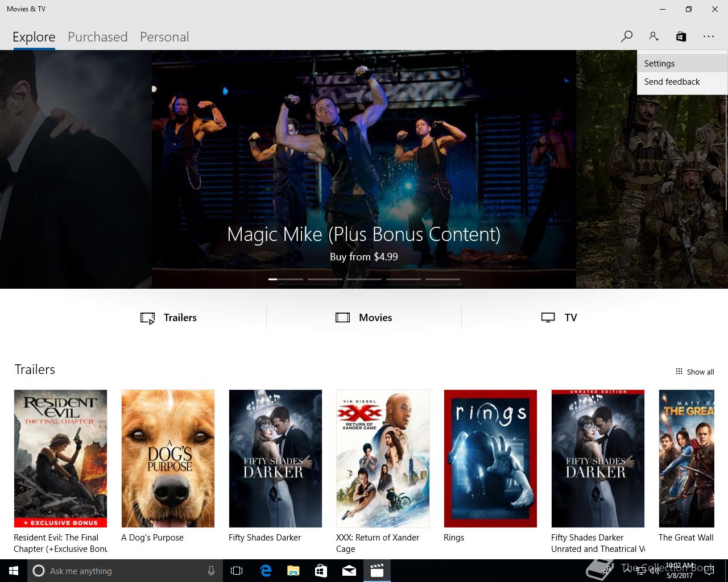Open the search magnifier icon
Screen dimensions: 728x582
tap(627, 36)
